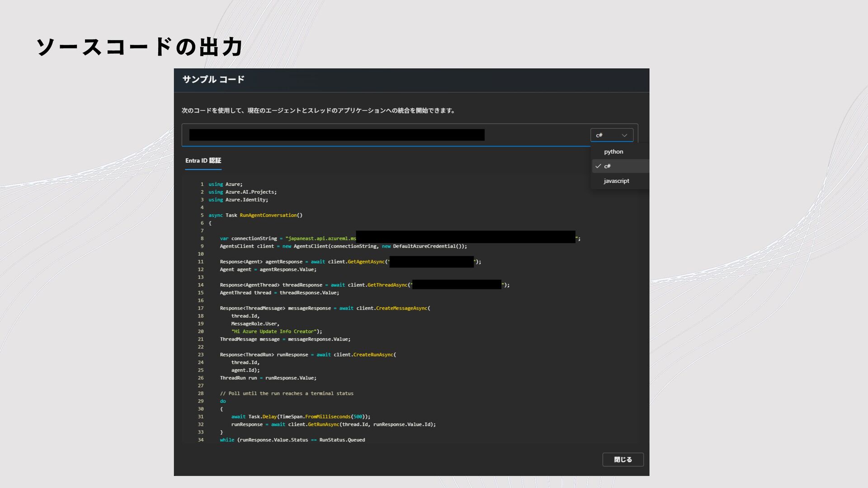
Task: Choose javascript in the language list
Action: point(616,181)
